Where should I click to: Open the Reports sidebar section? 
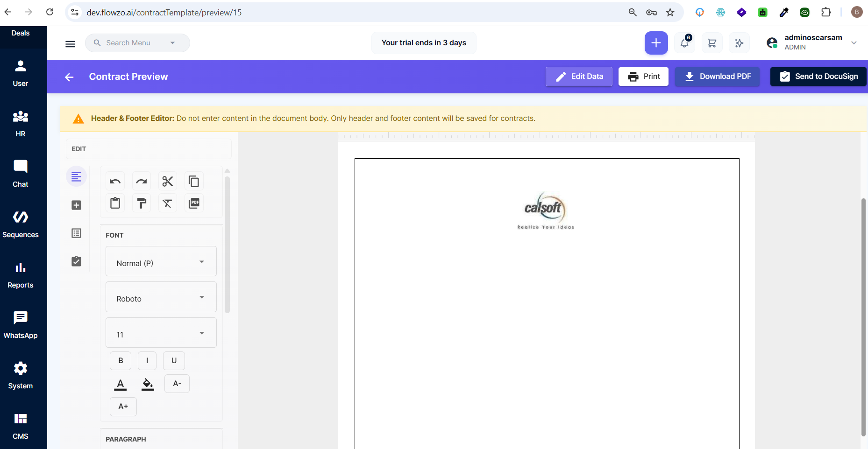click(x=21, y=275)
